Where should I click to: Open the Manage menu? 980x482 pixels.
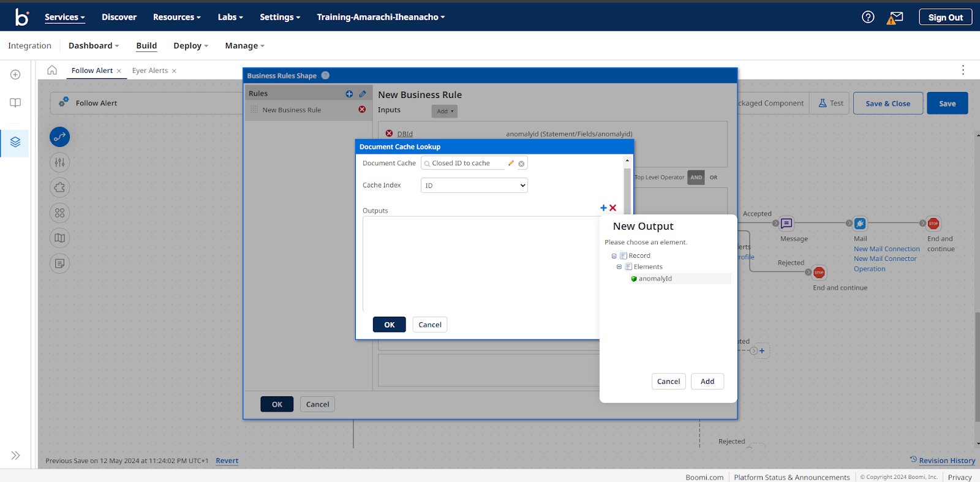click(244, 46)
